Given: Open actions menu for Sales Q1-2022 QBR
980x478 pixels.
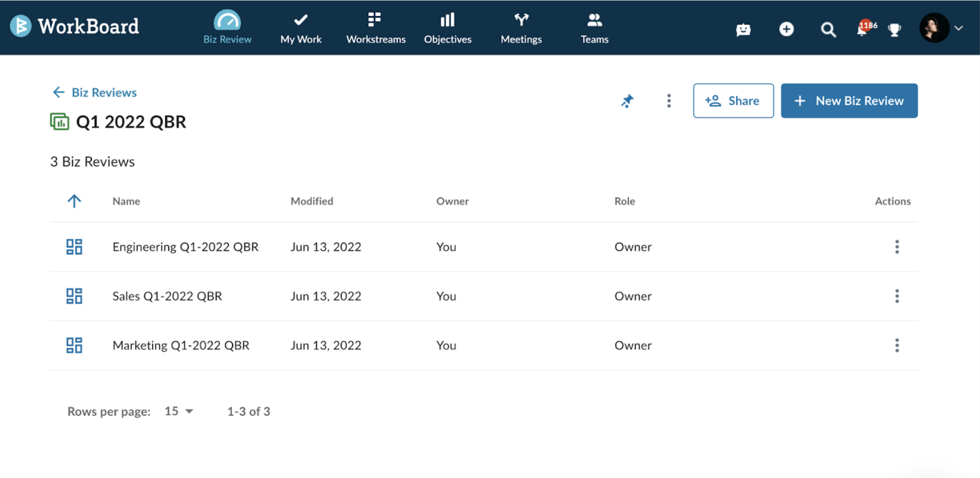Looking at the screenshot, I should 897,296.
